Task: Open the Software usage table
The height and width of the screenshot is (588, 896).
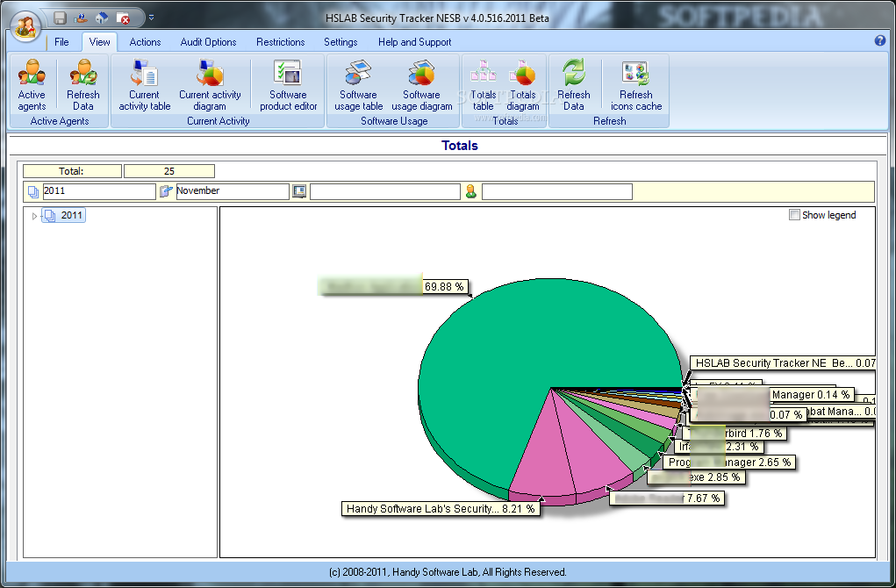Action: click(x=358, y=85)
